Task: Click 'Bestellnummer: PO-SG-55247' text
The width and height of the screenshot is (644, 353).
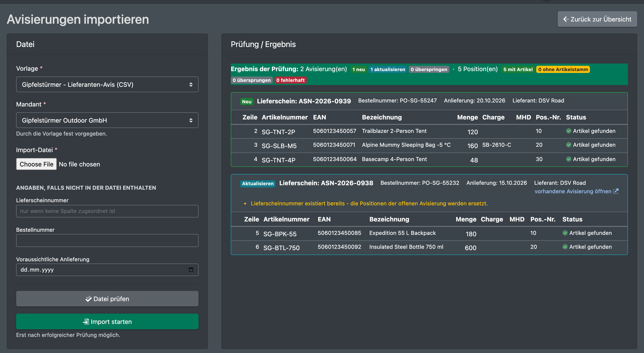Action: coord(398,101)
